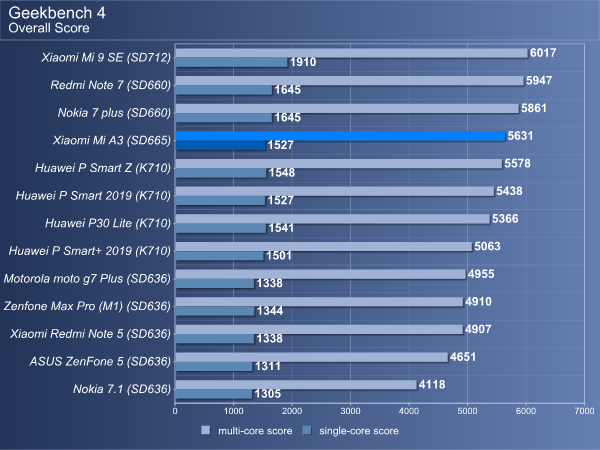Click the multi-core value 5947

coord(539,80)
